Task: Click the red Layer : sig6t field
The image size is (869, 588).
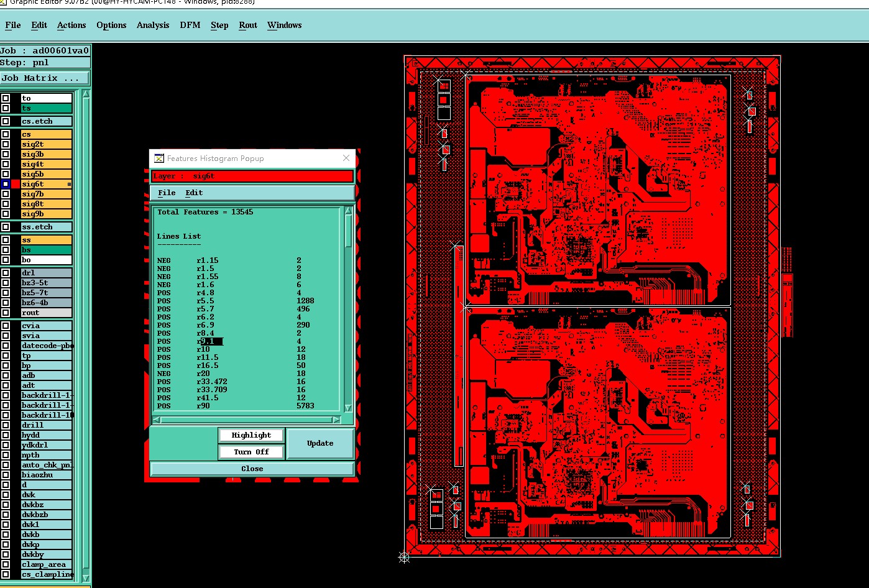Action: click(x=252, y=177)
